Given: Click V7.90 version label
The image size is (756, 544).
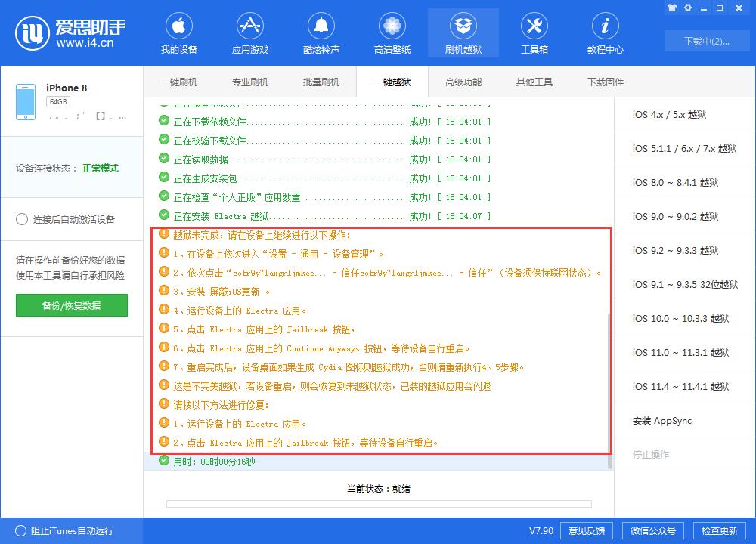Looking at the screenshot, I should pyautogui.click(x=541, y=530).
